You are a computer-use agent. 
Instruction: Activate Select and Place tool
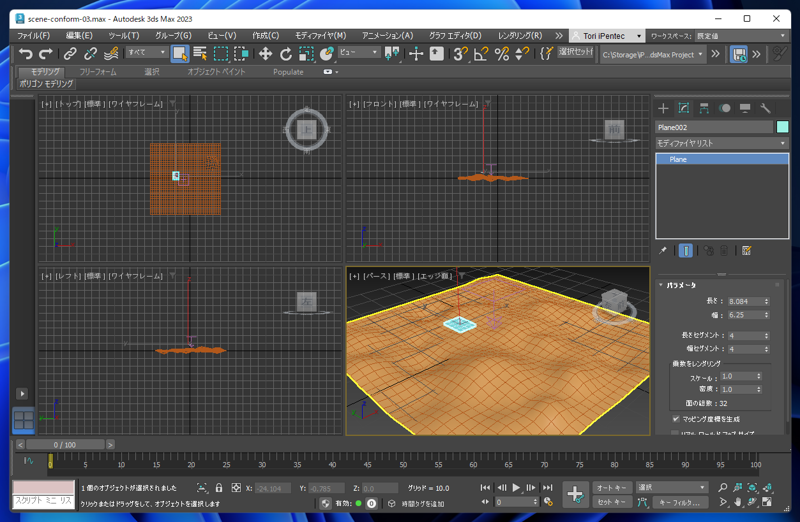point(327,54)
